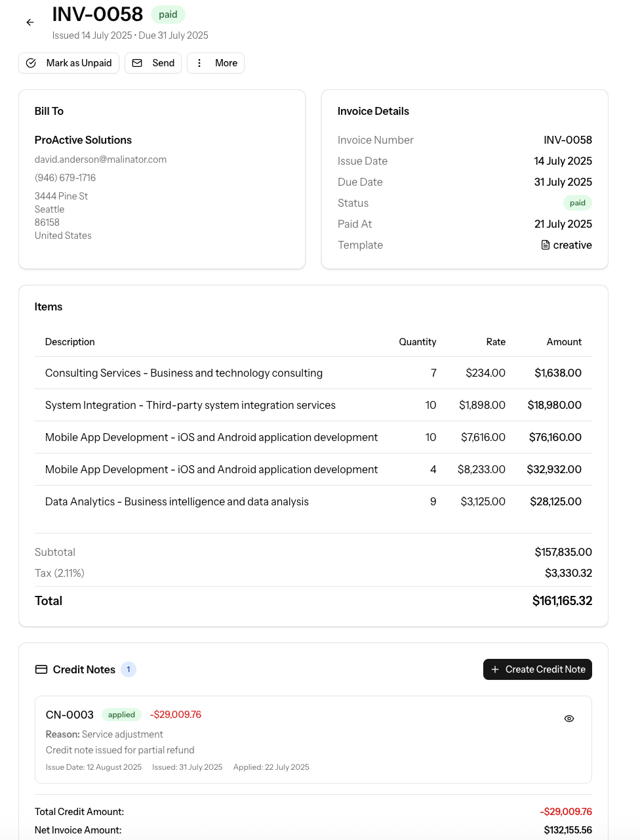Toggle visibility of credit note CN-0003
The height and width of the screenshot is (840, 640).
[x=569, y=718]
